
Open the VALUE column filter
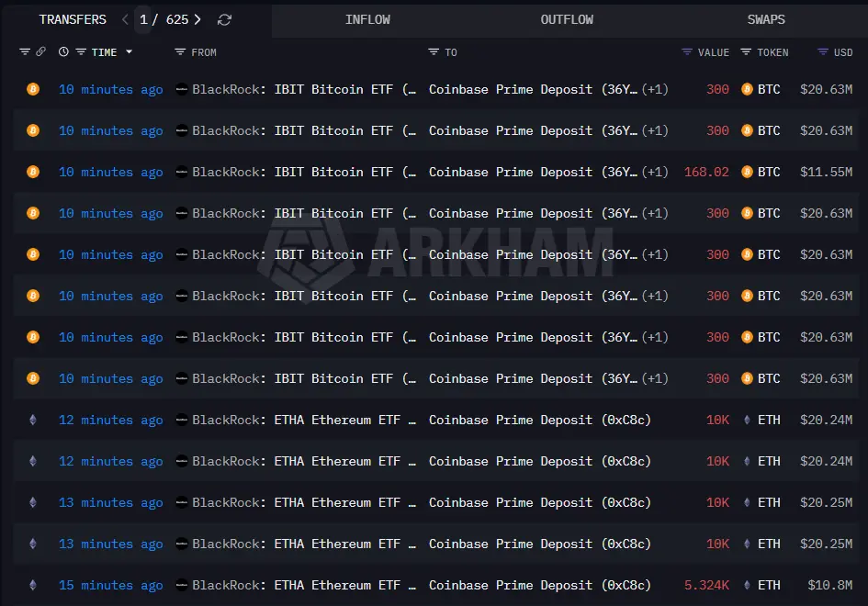point(687,52)
